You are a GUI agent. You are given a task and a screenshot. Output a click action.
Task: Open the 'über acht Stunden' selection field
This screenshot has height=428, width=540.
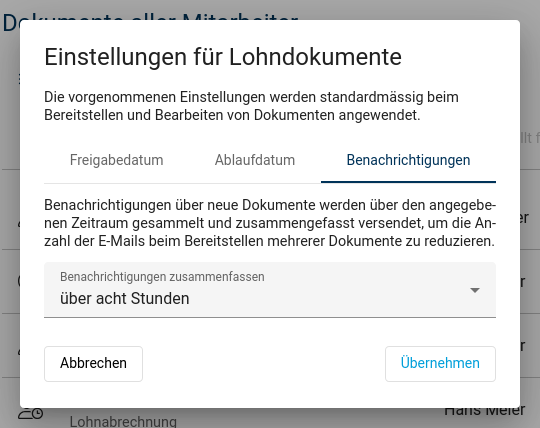coord(270,290)
